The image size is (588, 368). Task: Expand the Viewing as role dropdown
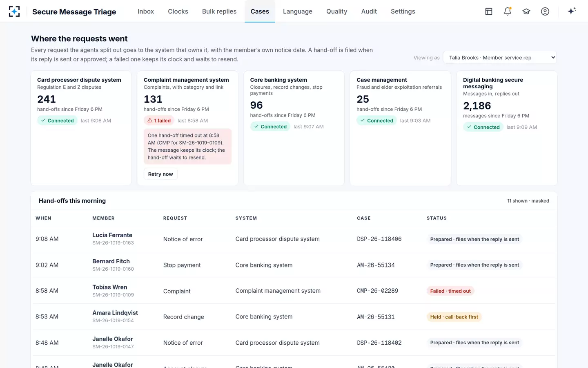click(x=500, y=58)
